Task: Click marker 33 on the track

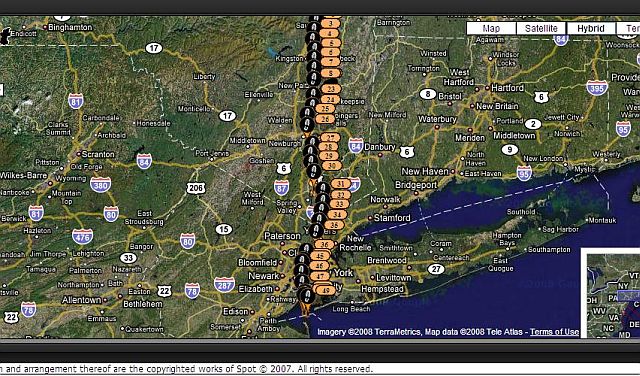Action: pos(340,204)
